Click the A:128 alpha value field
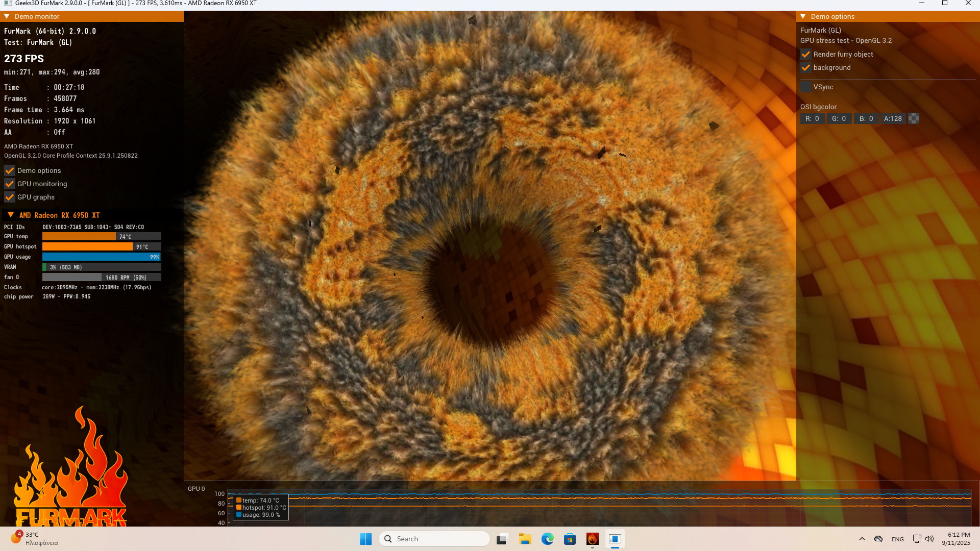This screenshot has width=980, height=551. (893, 118)
